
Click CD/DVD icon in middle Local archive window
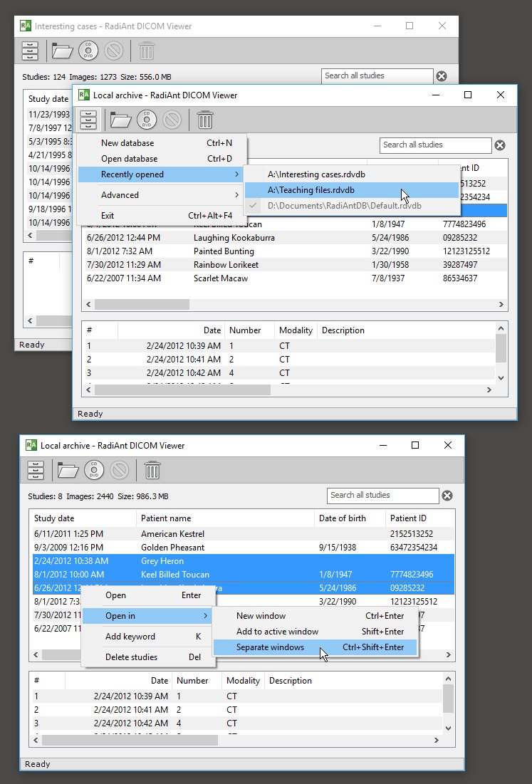click(x=147, y=120)
